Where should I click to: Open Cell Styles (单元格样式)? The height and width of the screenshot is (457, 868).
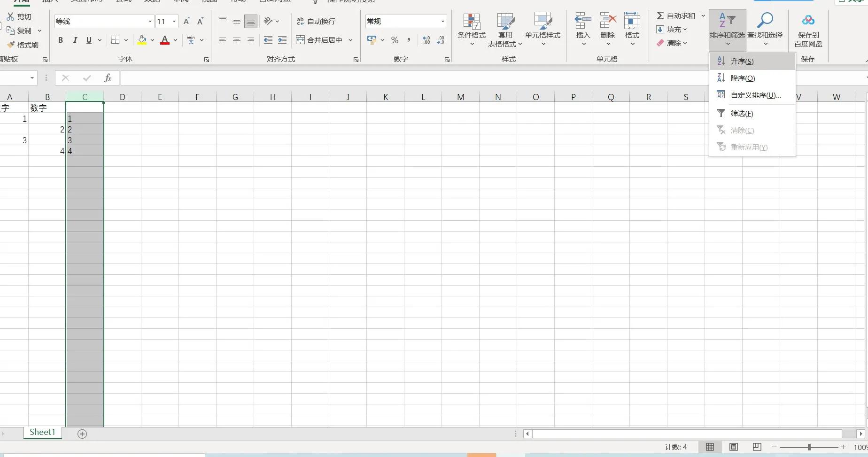click(x=543, y=30)
